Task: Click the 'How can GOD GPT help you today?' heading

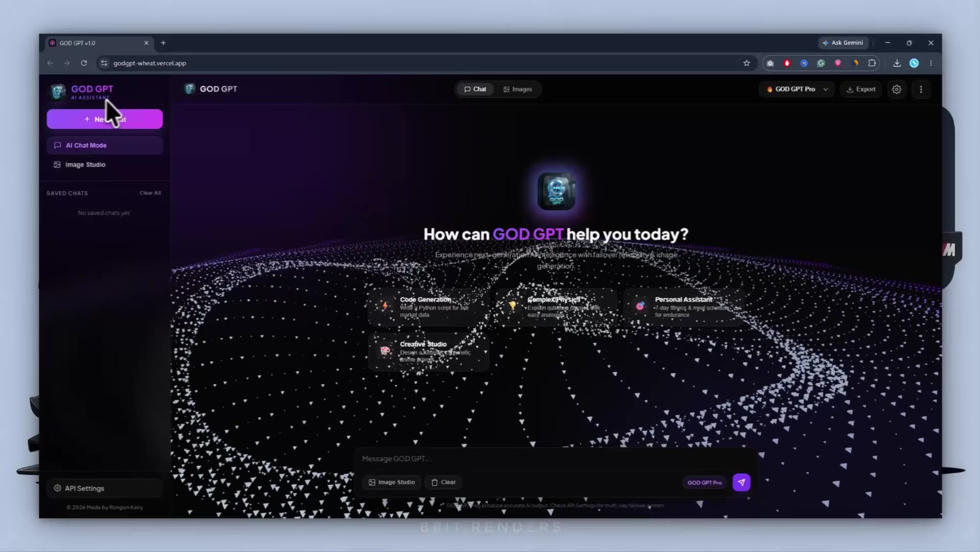Action: click(x=556, y=234)
